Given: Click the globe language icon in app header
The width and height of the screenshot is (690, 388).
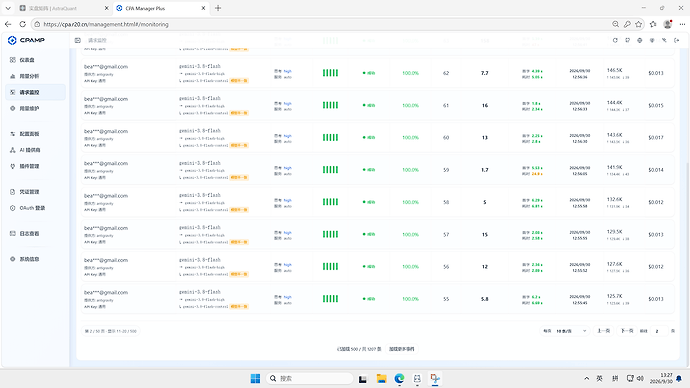Looking at the screenshot, I should click(640, 40).
